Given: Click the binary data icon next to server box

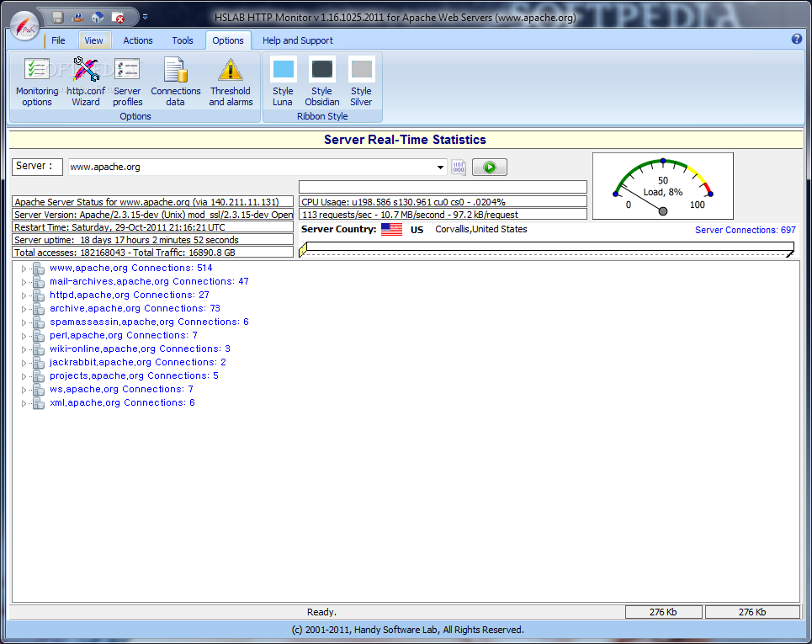Looking at the screenshot, I should point(459,168).
